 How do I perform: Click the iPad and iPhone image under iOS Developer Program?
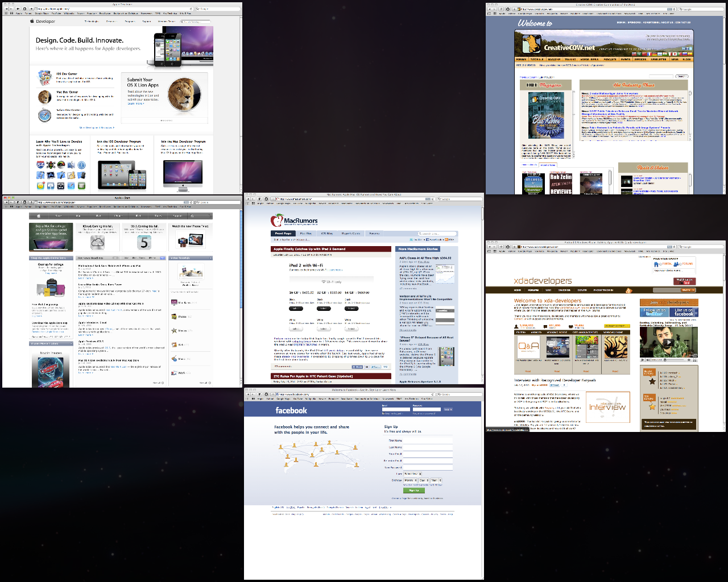pyautogui.click(x=122, y=174)
